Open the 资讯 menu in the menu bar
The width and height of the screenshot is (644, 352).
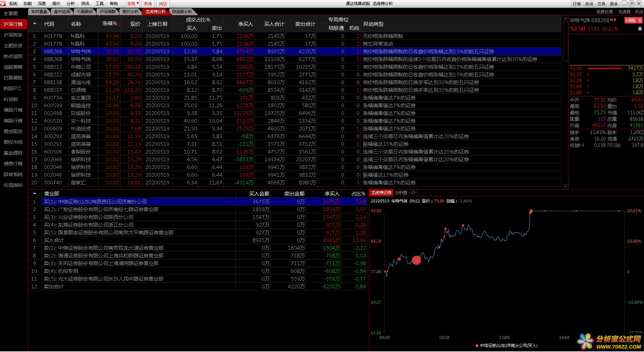[85, 4]
